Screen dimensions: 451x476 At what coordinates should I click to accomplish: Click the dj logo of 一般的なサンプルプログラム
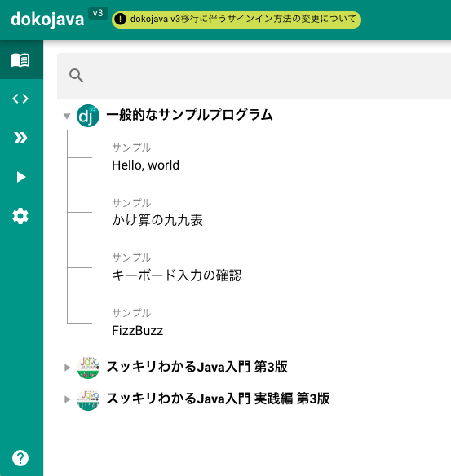88,116
